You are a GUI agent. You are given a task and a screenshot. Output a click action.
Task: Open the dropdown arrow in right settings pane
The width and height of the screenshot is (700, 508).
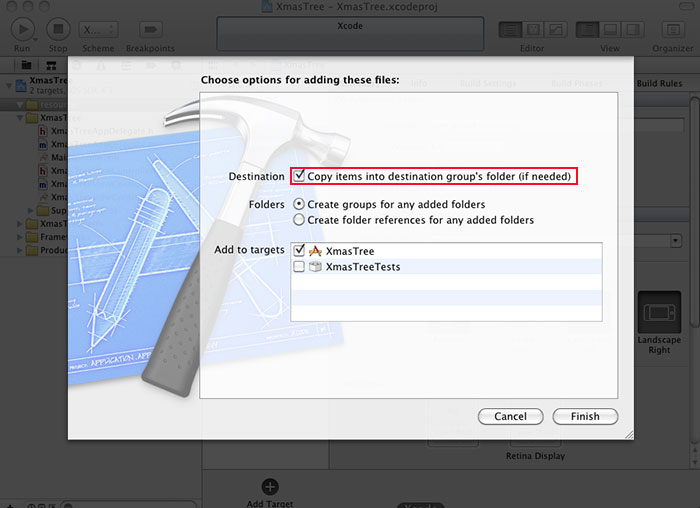[675, 241]
